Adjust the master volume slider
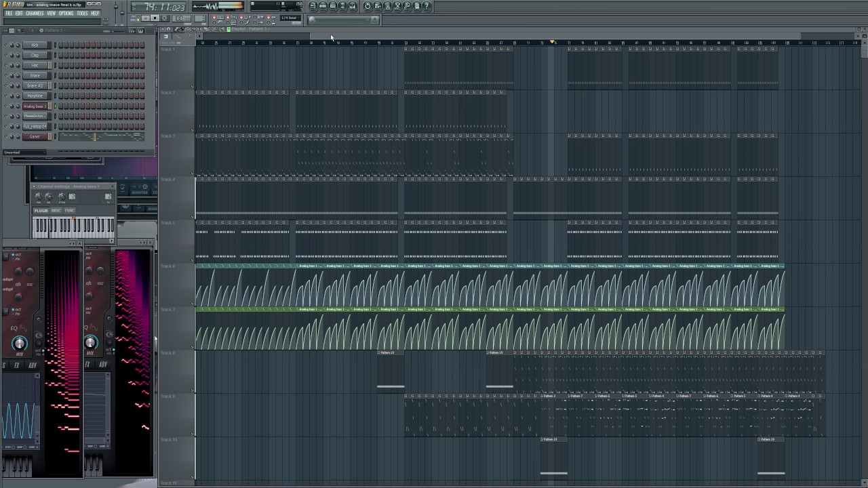This screenshot has height=488, width=868. [x=115, y=12]
